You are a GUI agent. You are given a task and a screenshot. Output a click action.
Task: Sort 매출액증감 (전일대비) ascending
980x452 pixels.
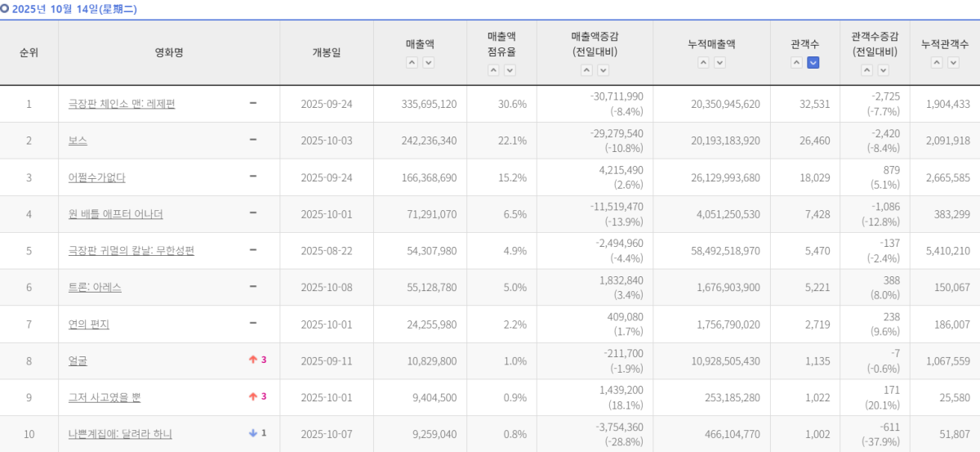click(x=586, y=70)
